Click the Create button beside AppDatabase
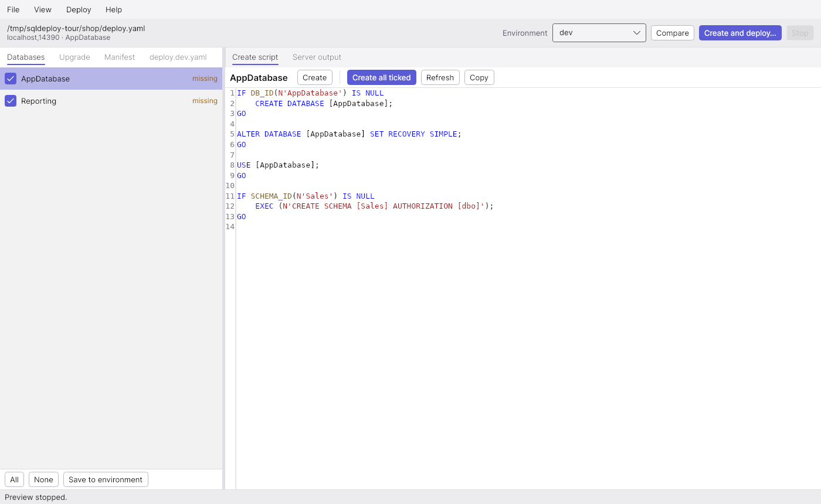Viewport: 821px width, 504px height. (x=315, y=77)
